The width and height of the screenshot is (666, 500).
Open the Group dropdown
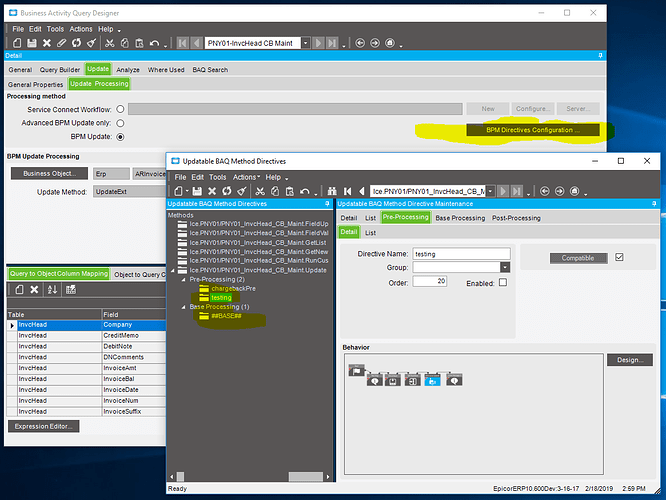pos(505,267)
